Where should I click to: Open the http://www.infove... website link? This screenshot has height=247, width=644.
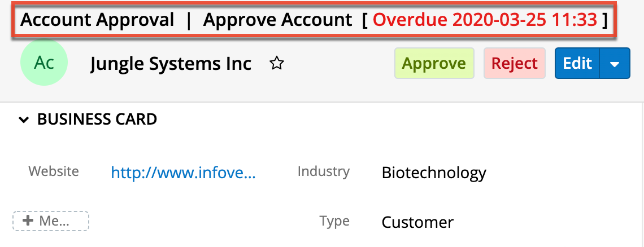pos(183,172)
